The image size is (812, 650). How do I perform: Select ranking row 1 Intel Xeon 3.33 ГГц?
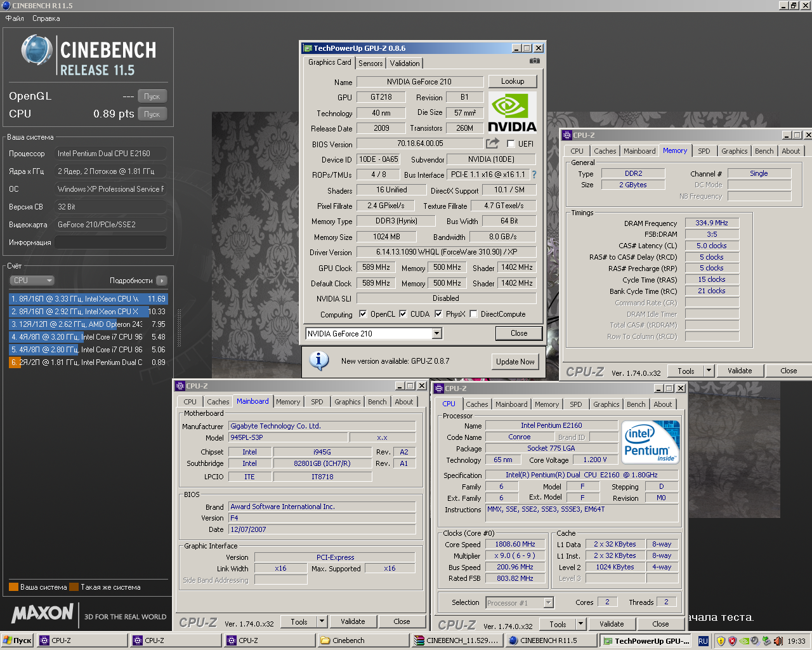pyautogui.click(x=88, y=298)
